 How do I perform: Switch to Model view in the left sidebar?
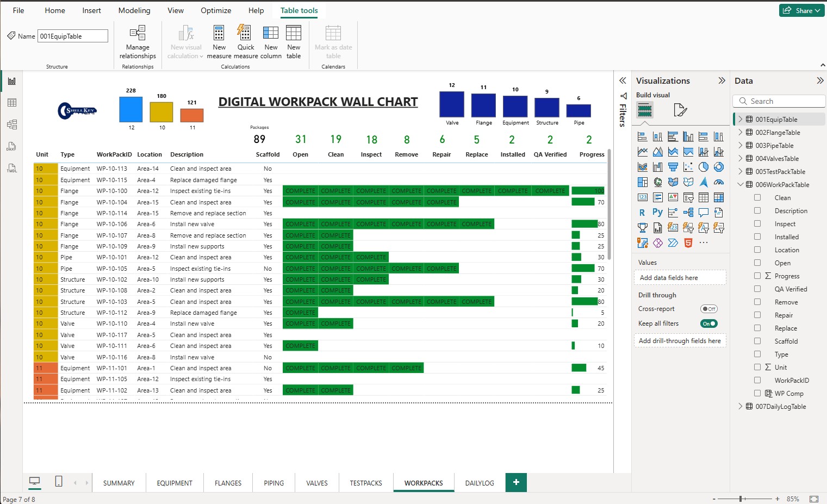12,124
